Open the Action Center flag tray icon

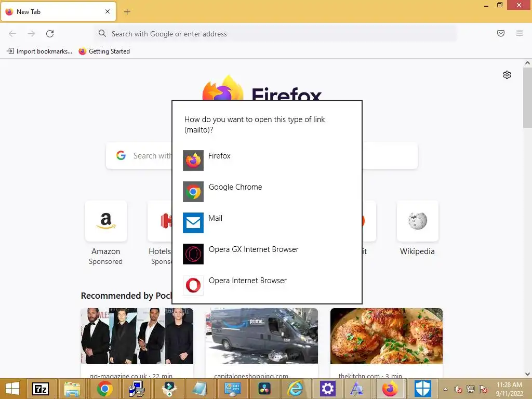pos(483,389)
